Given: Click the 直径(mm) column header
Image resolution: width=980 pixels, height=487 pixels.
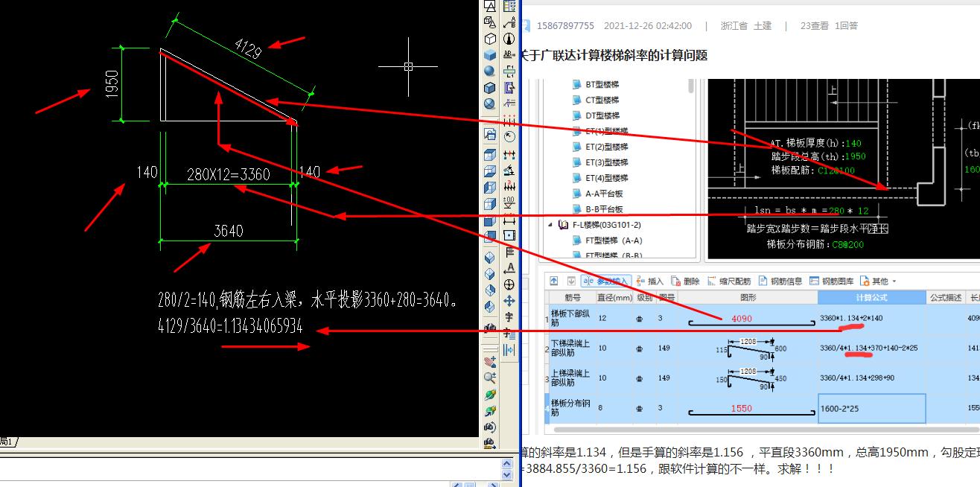Looking at the screenshot, I should coord(614,297).
